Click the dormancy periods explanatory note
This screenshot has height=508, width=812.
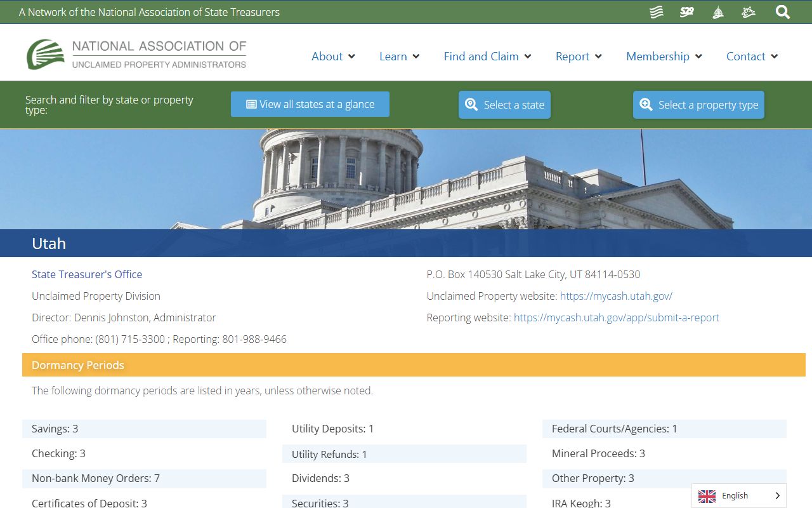click(202, 391)
